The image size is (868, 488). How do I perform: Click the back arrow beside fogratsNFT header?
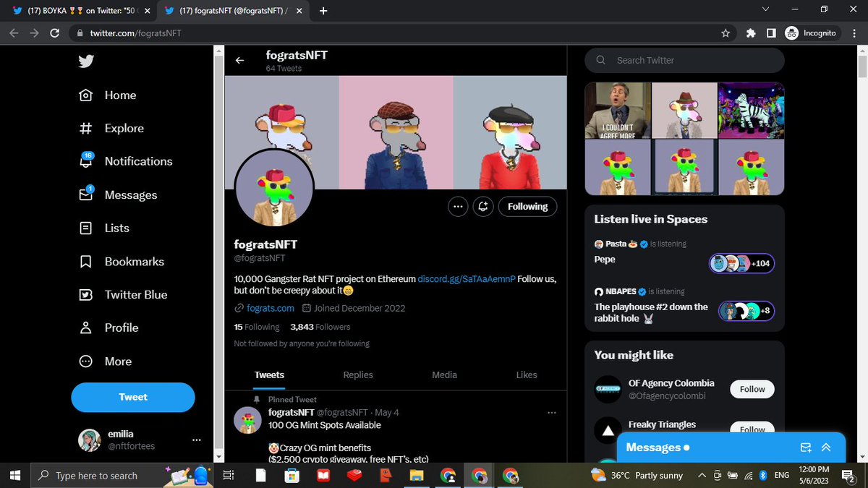click(240, 61)
